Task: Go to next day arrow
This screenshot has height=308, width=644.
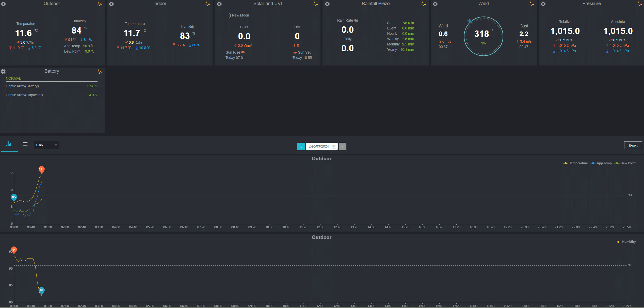Action: 342,147
